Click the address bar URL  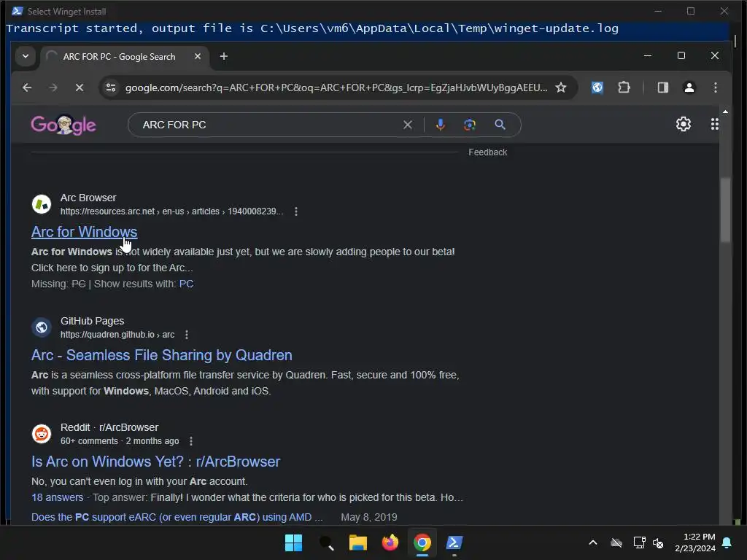tap(336, 87)
